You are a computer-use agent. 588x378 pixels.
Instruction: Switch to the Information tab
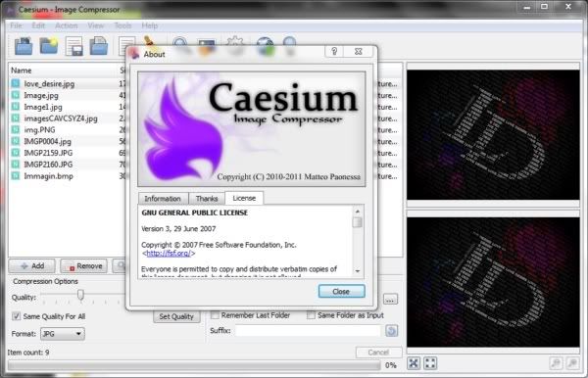click(x=163, y=199)
